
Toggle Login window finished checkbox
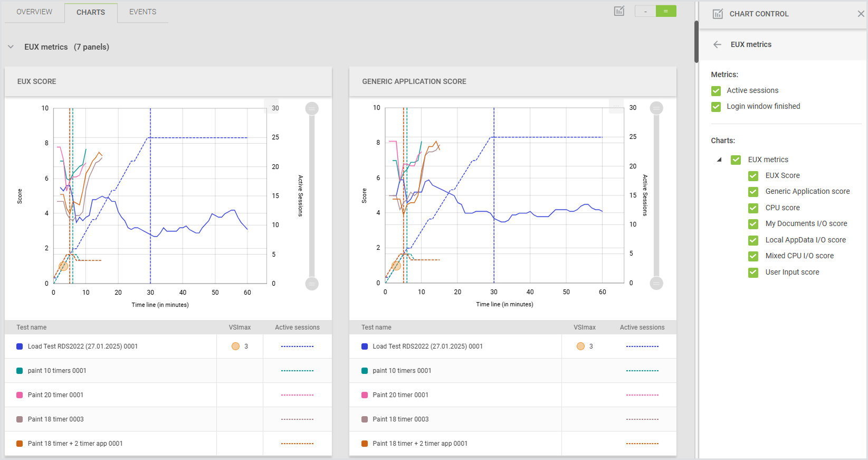tap(716, 107)
